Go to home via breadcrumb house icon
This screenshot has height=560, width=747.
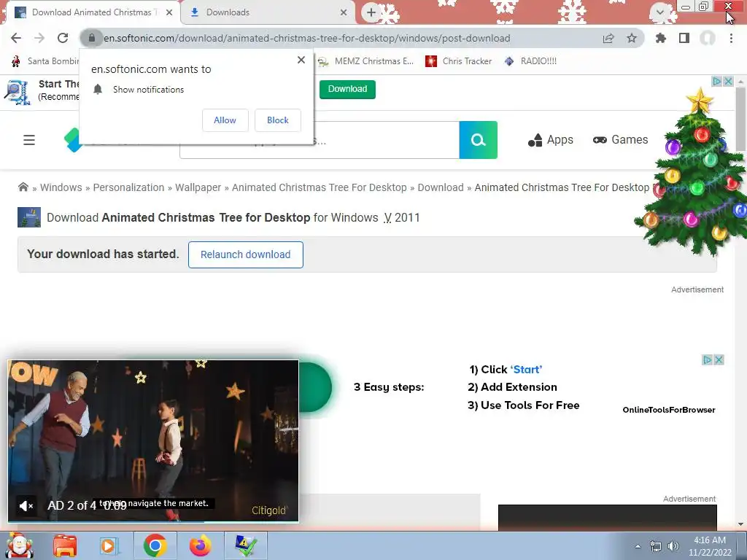[x=23, y=187]
